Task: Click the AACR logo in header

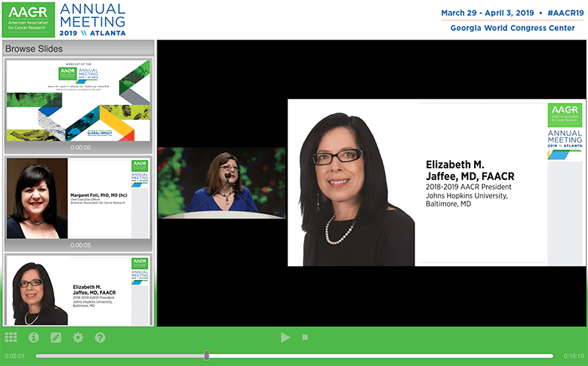Action: tap(29, 20)
